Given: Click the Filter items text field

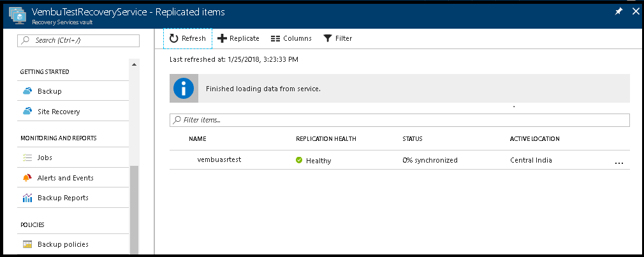Looking at the screenshot, I should click(x=400, y=120).
